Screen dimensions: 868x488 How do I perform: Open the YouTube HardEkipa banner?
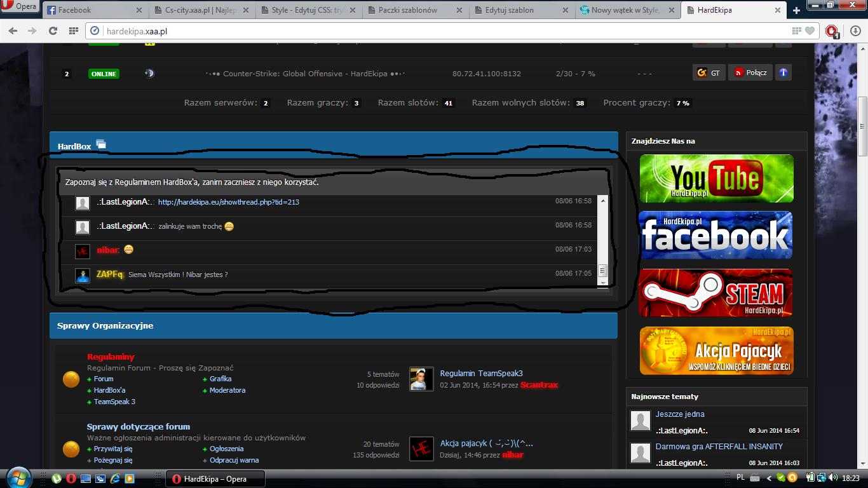pos(717,179)
